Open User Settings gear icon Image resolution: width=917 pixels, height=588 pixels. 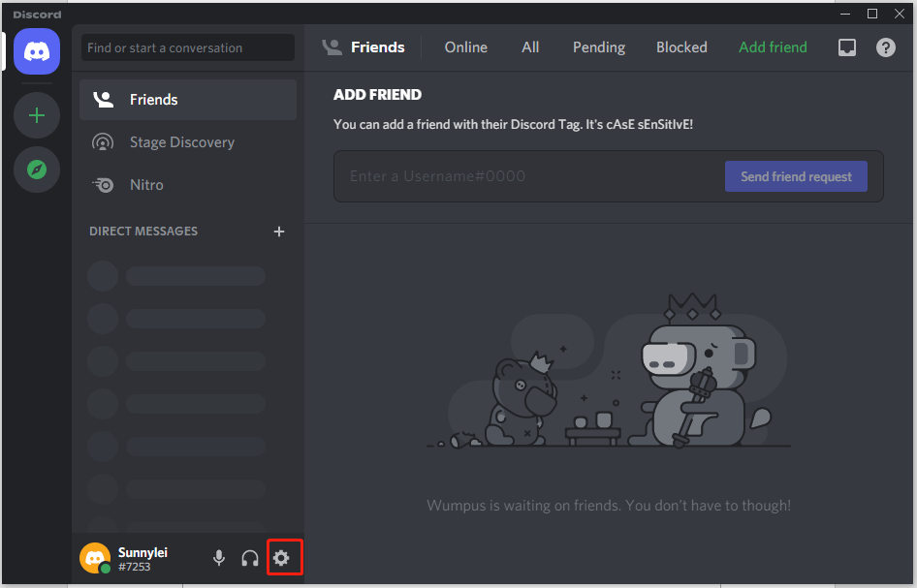[281, 558]
